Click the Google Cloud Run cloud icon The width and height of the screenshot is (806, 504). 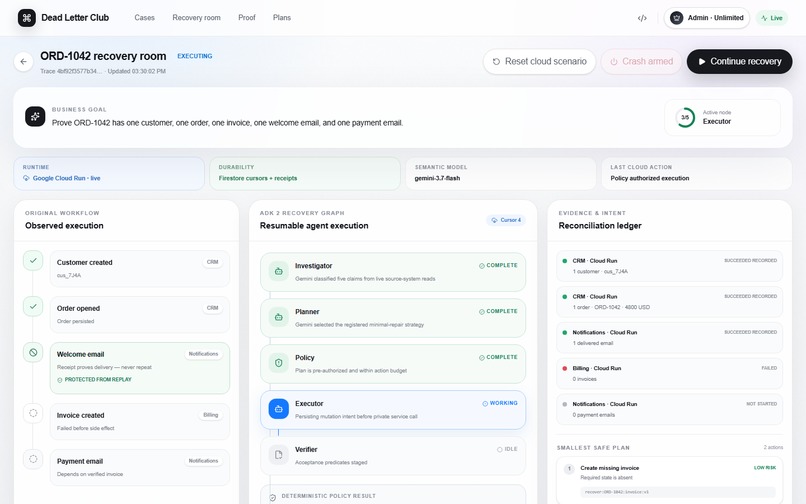(x=26, y=178)
